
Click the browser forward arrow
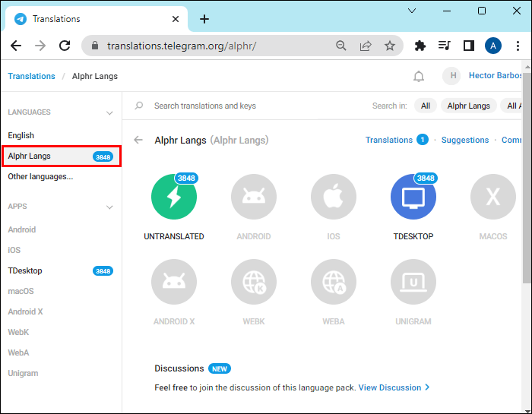coord(40,46)
